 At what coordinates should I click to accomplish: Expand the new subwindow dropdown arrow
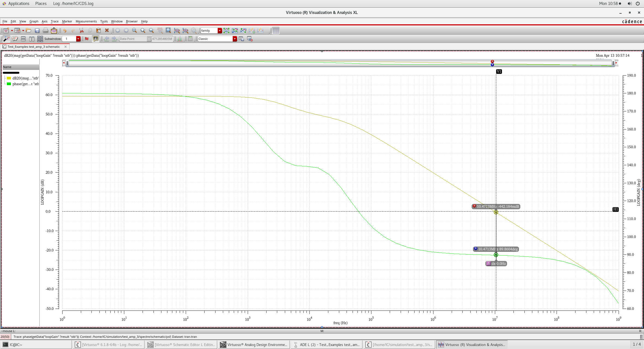coord(23,31)
